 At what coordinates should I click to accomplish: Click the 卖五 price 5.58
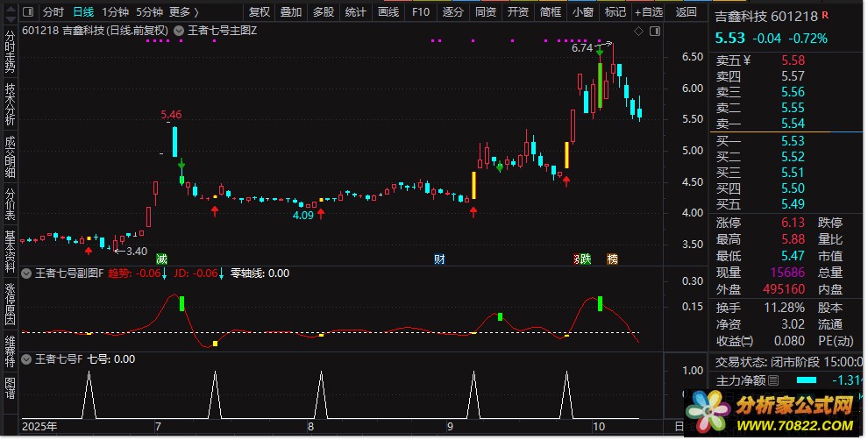pyautogui.click(x=793, y=60)
